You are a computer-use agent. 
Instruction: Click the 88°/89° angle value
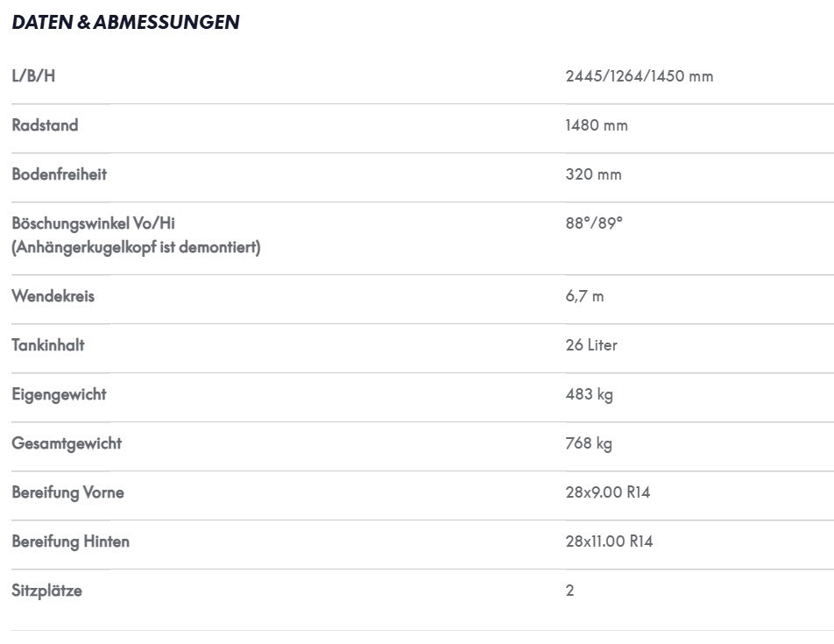click(594, 223)
